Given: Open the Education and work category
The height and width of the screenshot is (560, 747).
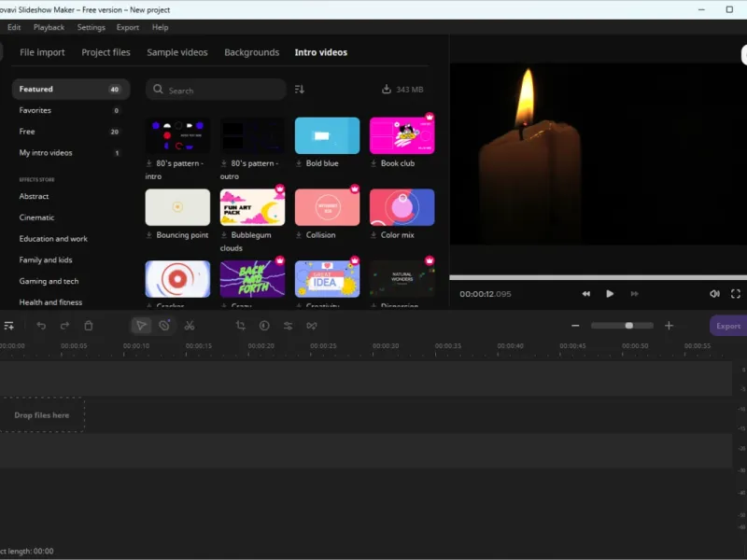Looking at the screenshot, I should click(53, 239).
